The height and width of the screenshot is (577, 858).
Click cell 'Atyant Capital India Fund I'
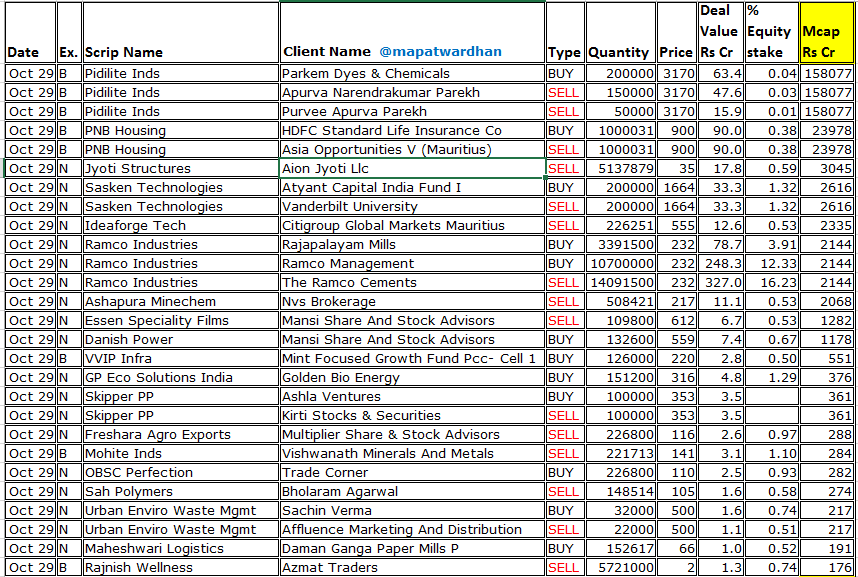pyautogui.click(x=412, y=187)
